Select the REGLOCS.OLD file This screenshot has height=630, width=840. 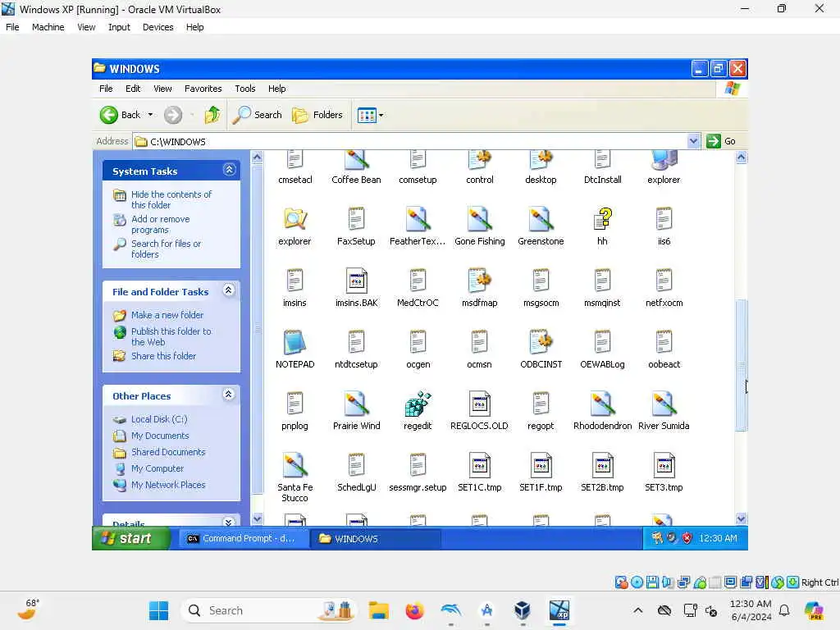[479, 404]
